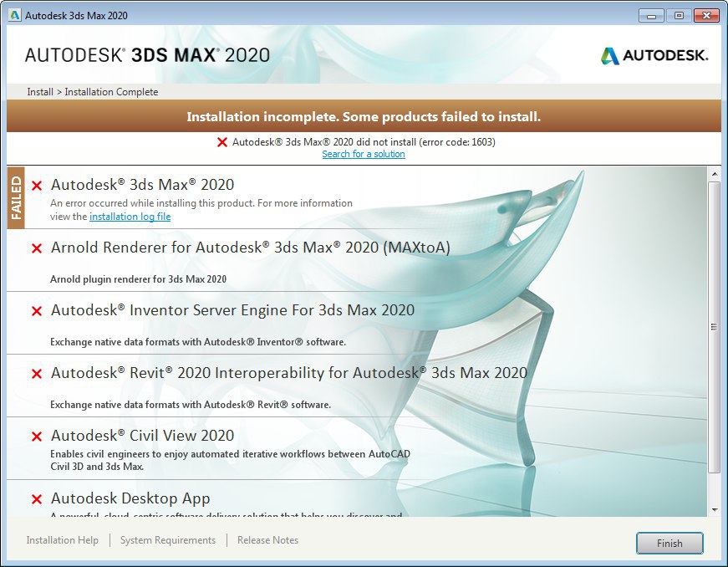Select Arnold Renderer (MAXtoA) product title
The width and height of the screenshot is (728, 567).
pos(251,247)
